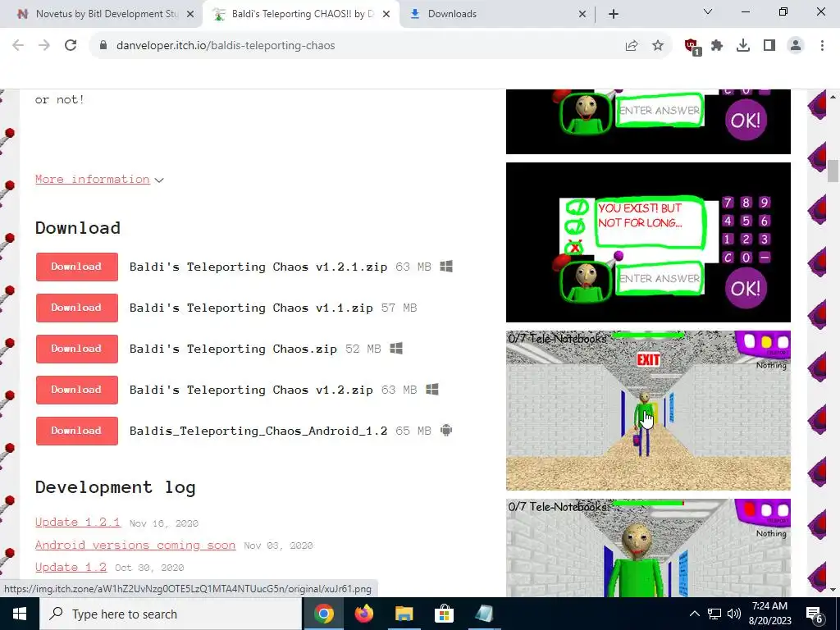This screenshot has height=630, width=840.
Task: Open the tab search chevron
Action: (708, 11)
